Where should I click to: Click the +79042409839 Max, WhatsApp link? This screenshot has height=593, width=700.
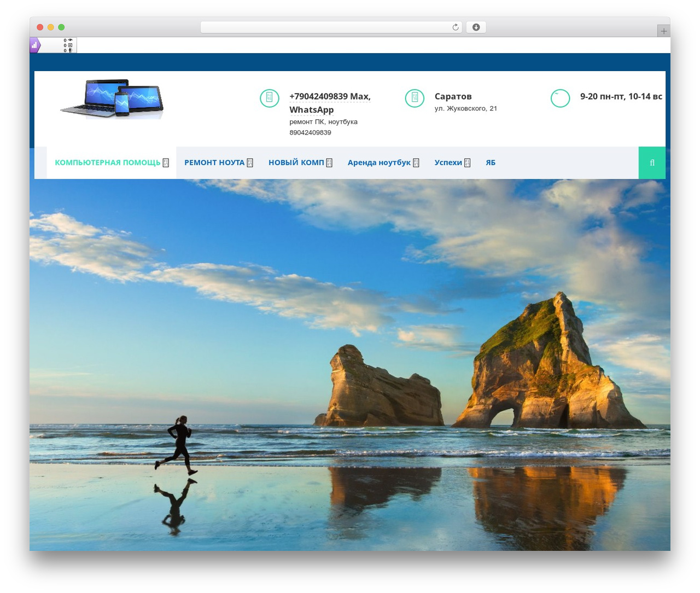tap(330, 103)
